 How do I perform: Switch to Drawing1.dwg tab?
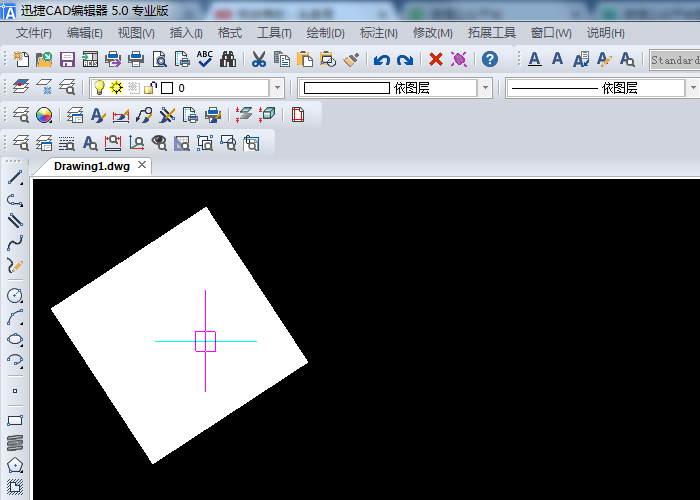point(92,166)
